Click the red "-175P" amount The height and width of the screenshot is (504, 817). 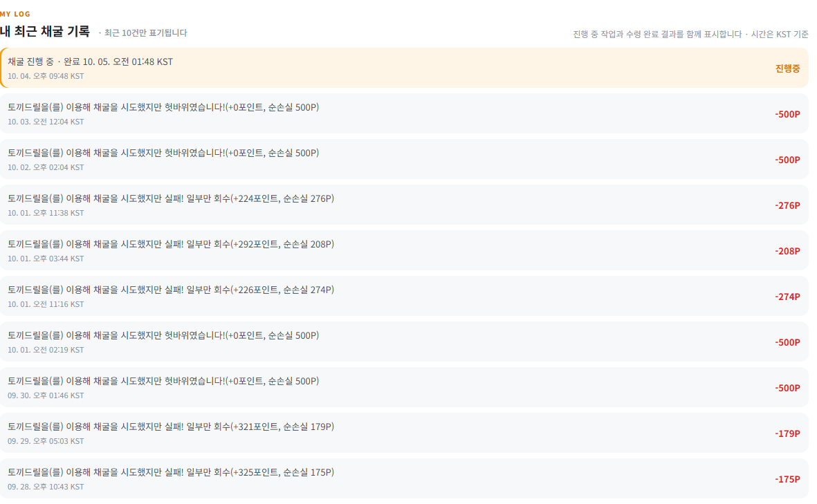[787, 479]
